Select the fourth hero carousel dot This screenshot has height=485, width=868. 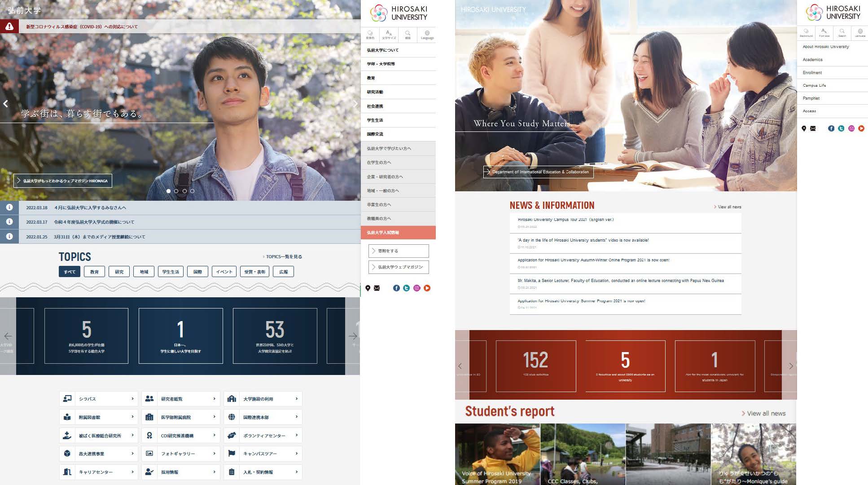point(193,191)
